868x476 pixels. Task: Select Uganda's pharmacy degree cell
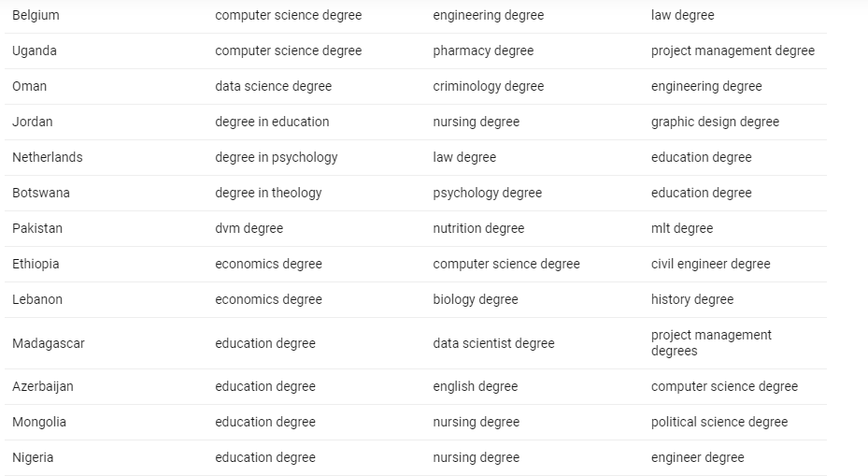click(483, 50)
